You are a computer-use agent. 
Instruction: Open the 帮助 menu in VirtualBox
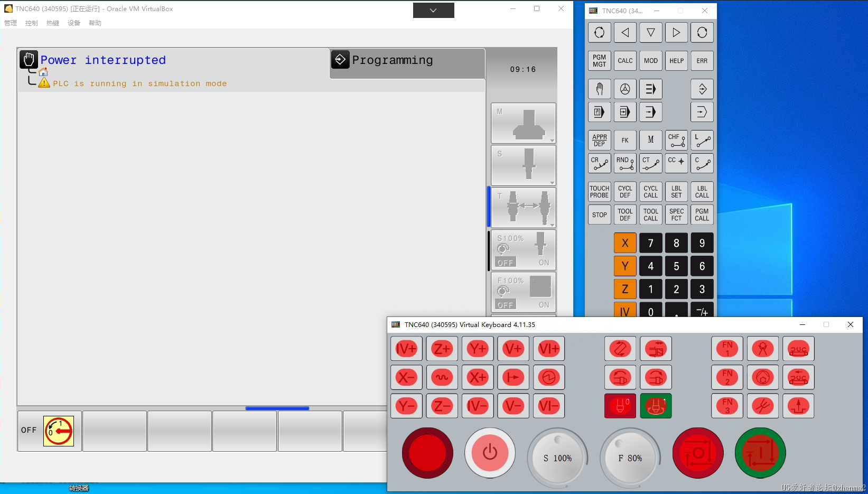[95, 23]
